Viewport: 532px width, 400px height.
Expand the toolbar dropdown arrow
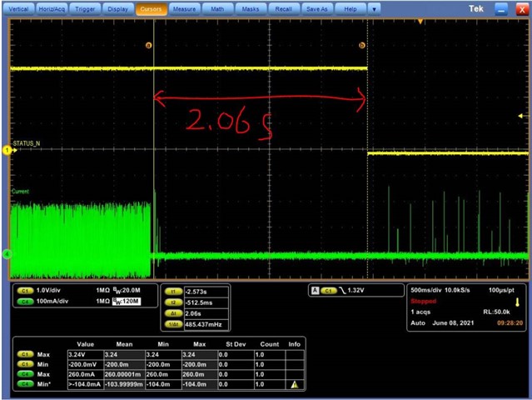(x=375, y=9)
